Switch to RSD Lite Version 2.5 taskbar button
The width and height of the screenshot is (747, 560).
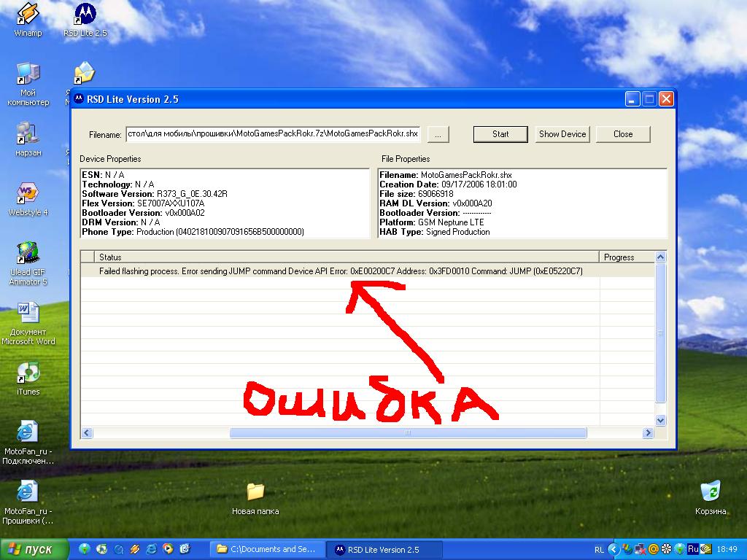[384, 550]
